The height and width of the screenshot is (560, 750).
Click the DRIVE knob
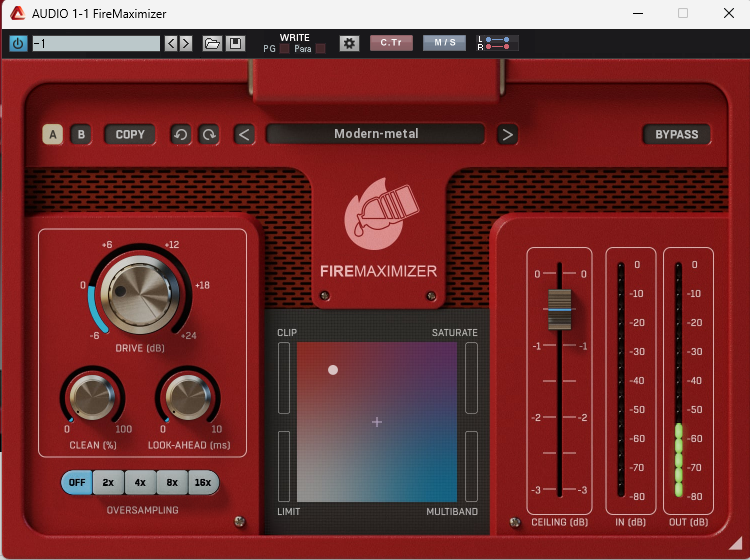click(140, 294)
